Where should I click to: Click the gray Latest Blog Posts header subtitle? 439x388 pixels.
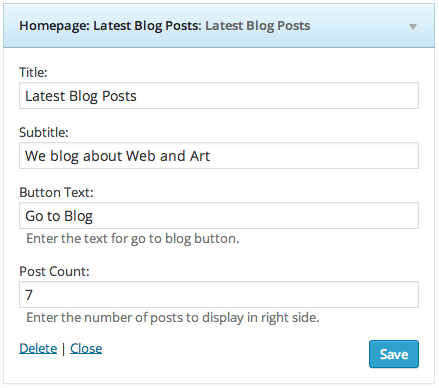pyautogui.click(x=258, y=26)
